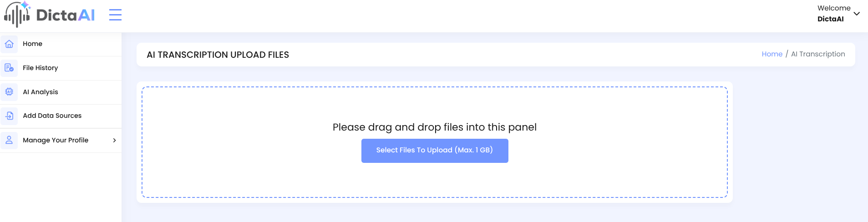The image size is (868, 222).
Task: Click the Manage Your Profile person icon
Action: 9,140
